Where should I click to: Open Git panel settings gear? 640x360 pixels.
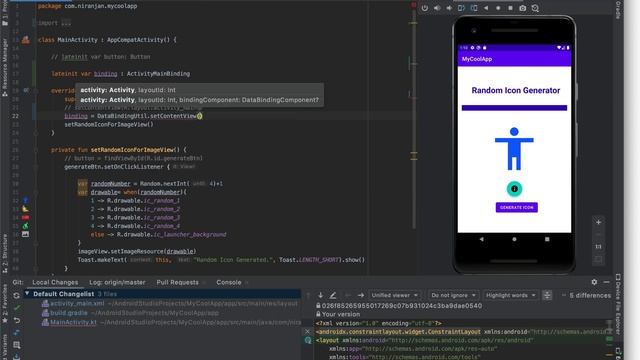[594, 282]
